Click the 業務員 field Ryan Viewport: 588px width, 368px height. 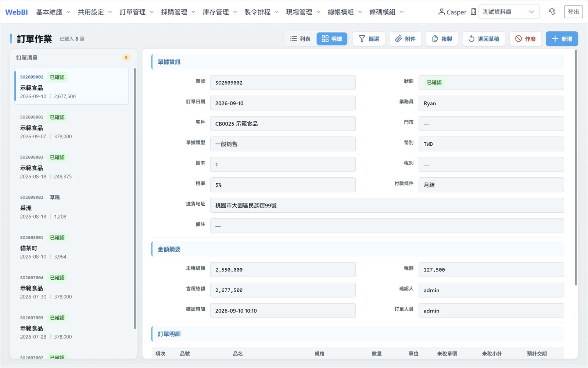(x=491, y=103)
